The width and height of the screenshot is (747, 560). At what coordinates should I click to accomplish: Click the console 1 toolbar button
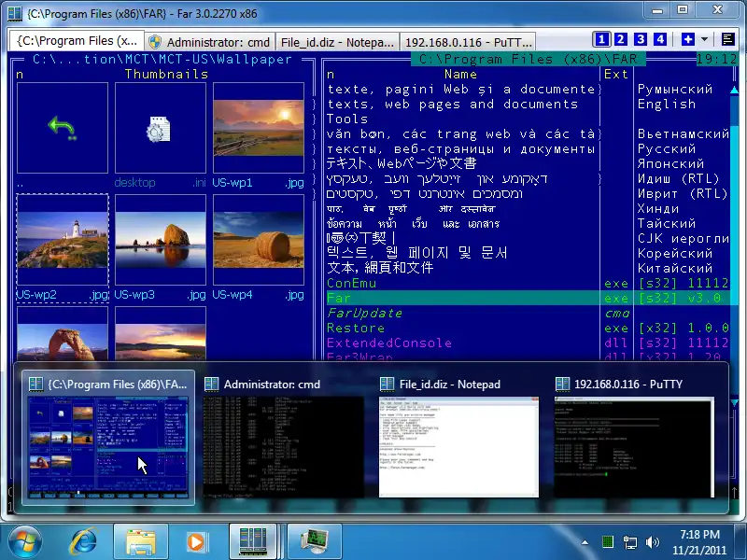(601, 39)
